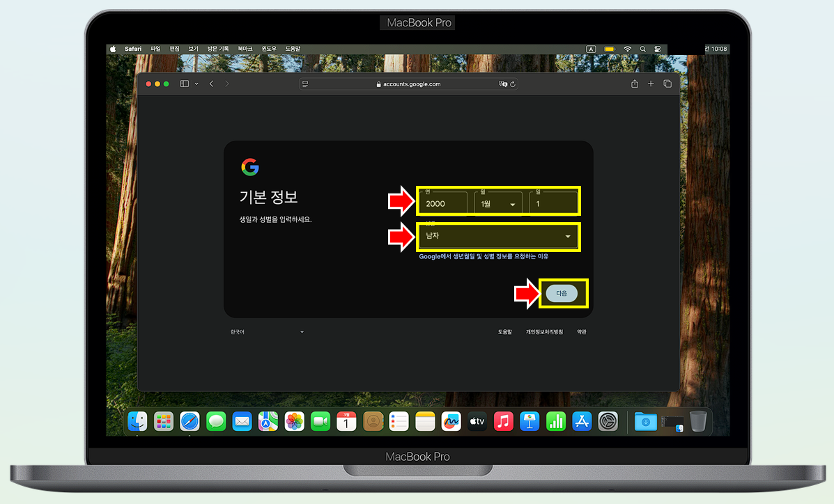Click the battery status icon
The height and width of the screenshot is (504, 834).
pos(610,49)
